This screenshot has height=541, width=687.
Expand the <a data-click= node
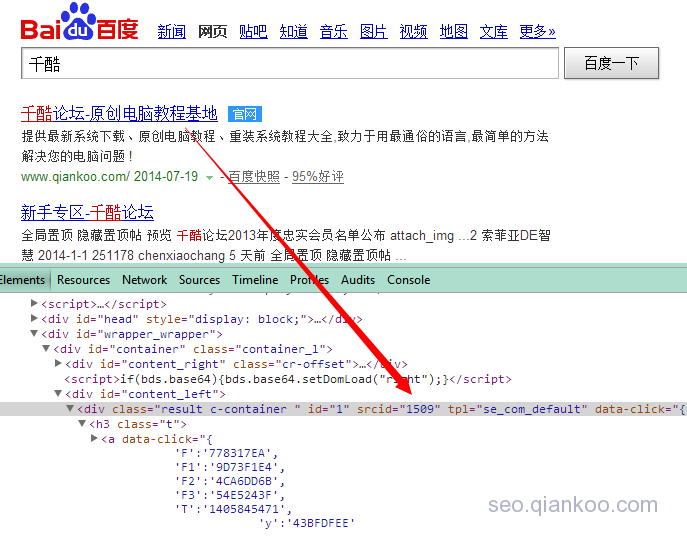[94, 438]
